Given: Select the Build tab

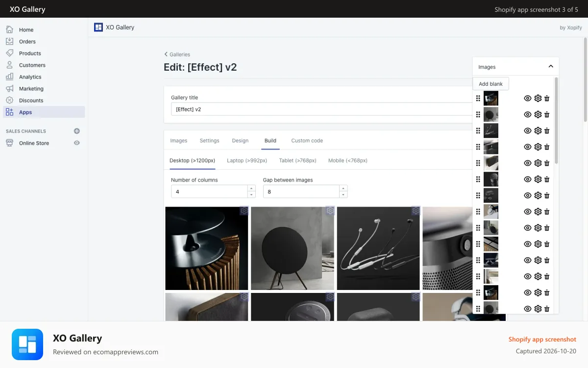Looking at the screenshot, I should pyautogui.click(x=270, y=140).
